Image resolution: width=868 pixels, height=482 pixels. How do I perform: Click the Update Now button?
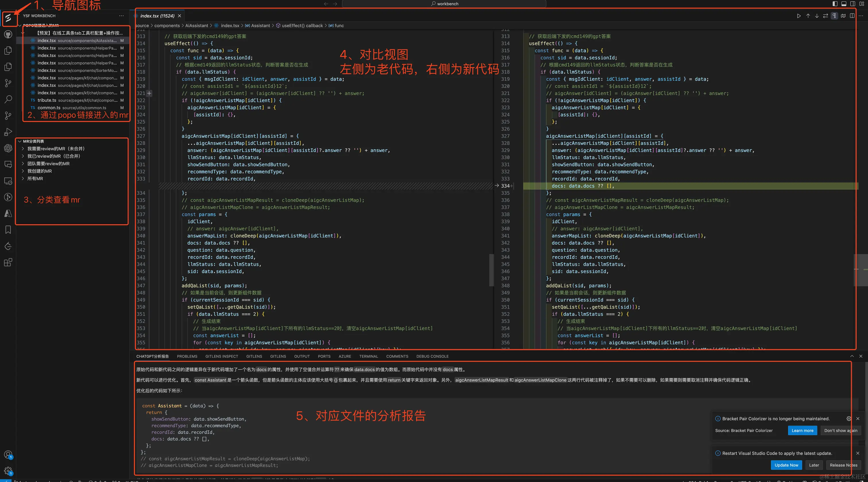[x=786, y=465]
